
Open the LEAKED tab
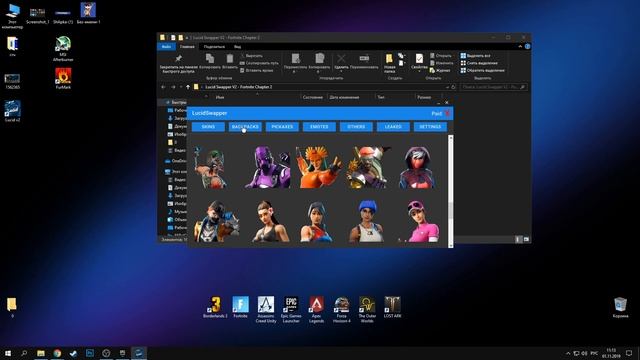(393, 127)
